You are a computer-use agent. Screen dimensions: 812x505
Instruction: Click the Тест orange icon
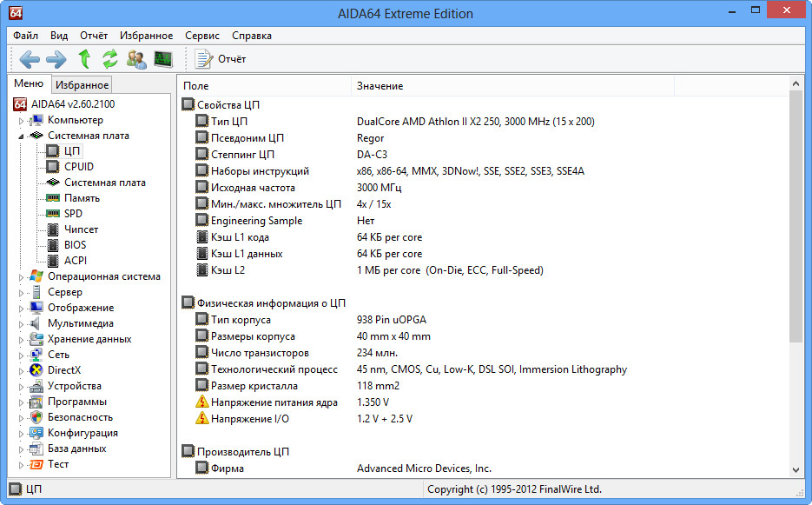point(36,464)
